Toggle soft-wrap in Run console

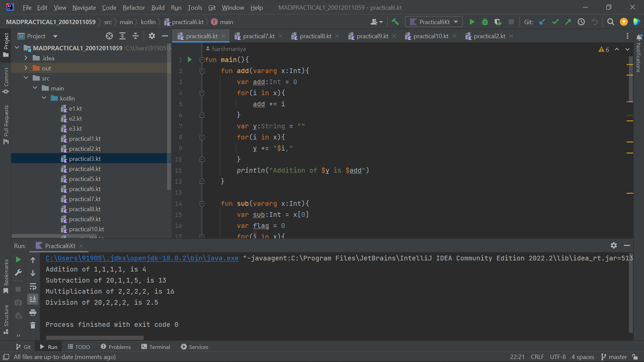(33, 287)
